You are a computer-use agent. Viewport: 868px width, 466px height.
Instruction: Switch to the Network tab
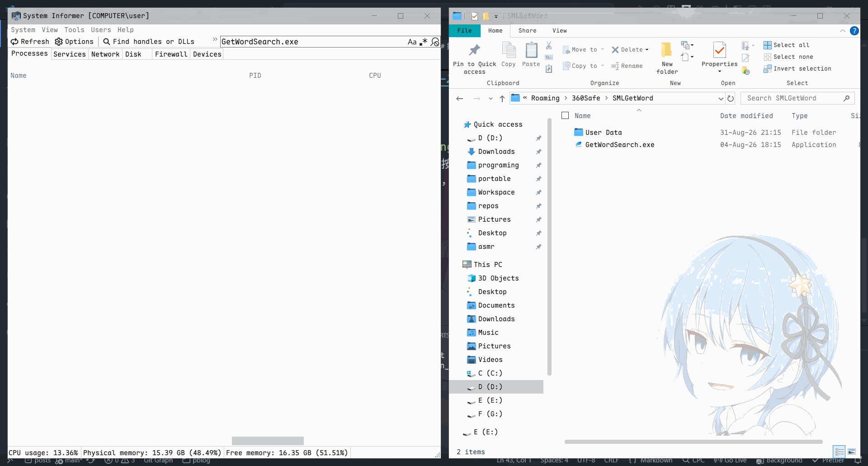(x=105, y=54)
